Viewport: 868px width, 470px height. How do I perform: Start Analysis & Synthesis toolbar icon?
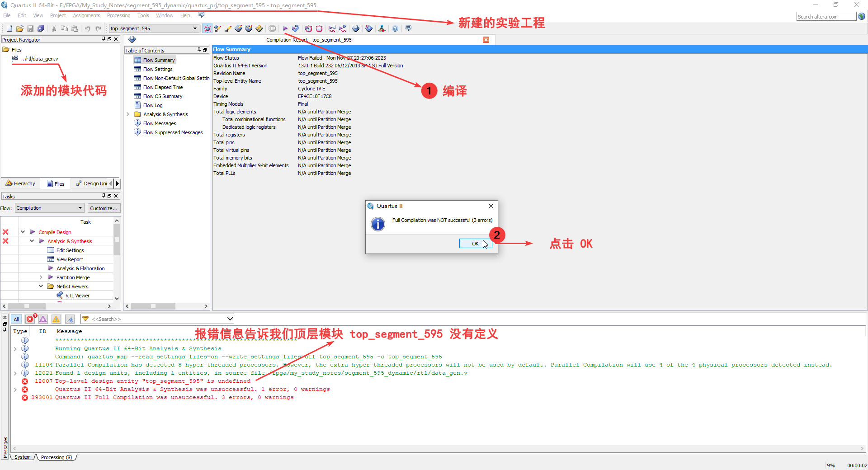point(296,28)
